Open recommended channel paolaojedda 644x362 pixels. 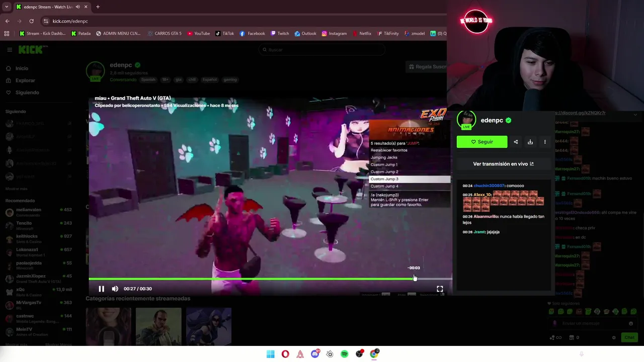[x=38, y=265]
